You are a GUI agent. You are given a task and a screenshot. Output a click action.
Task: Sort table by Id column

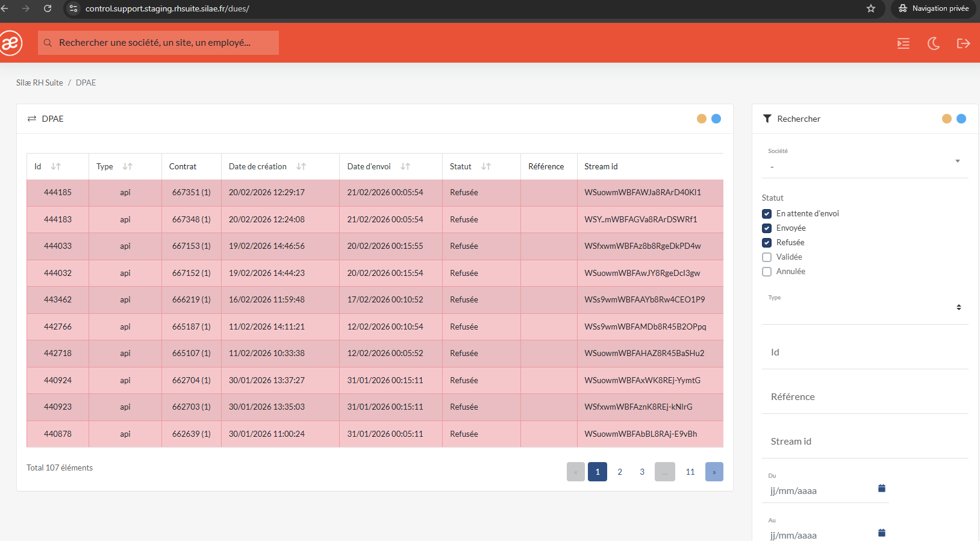tap(56, 166)
